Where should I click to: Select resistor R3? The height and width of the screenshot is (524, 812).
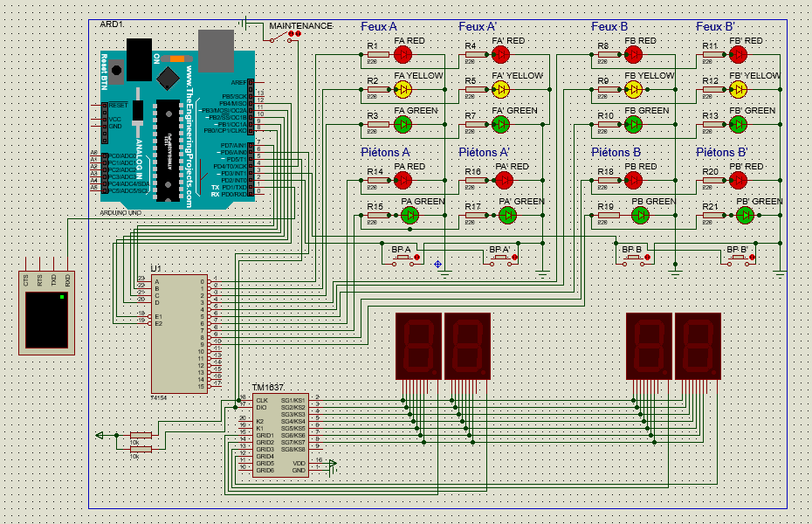point(378,124)
